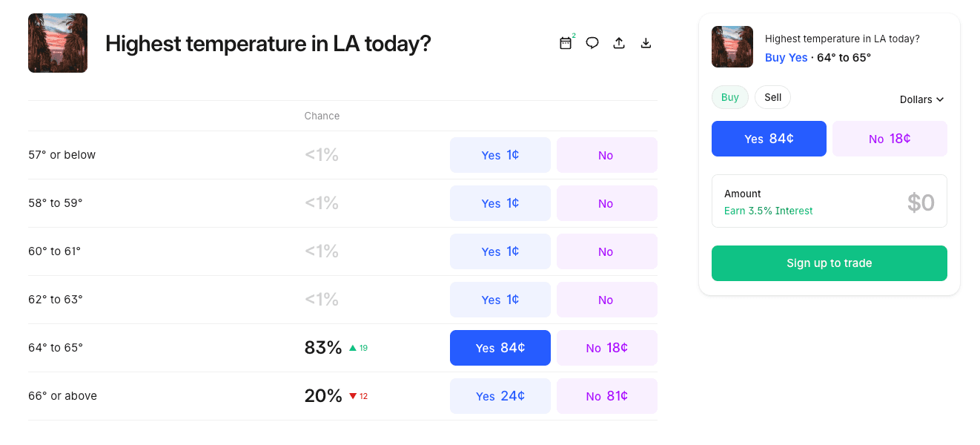This screenshot has width=980, height=445.
Task: Select No for 62° to 63°
Action: [606, 300]
